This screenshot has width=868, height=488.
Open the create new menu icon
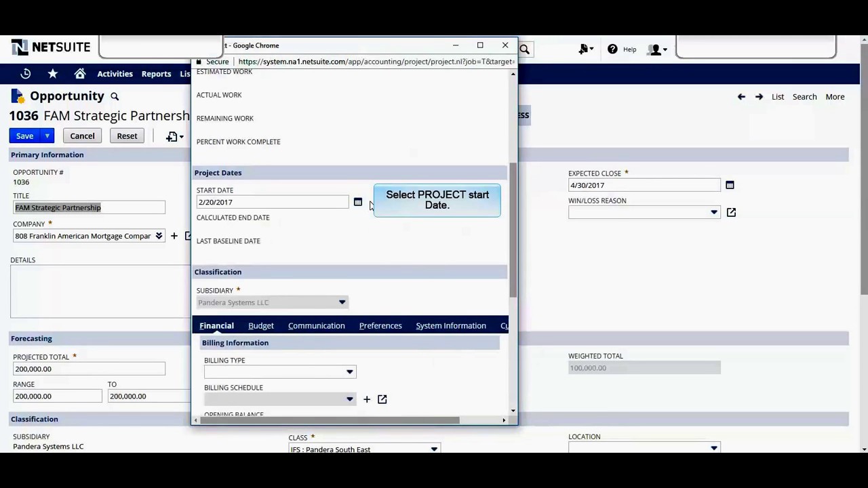point(586,49)
